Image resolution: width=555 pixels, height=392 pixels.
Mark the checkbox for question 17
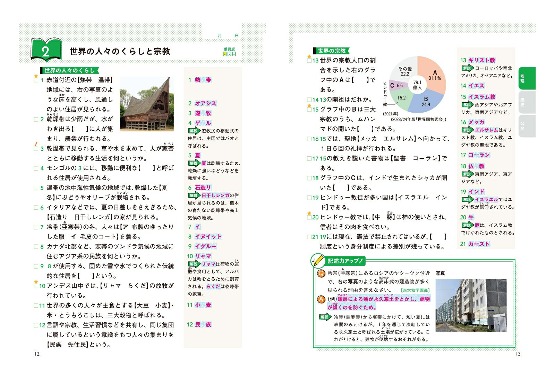click(x=309, y=158)
